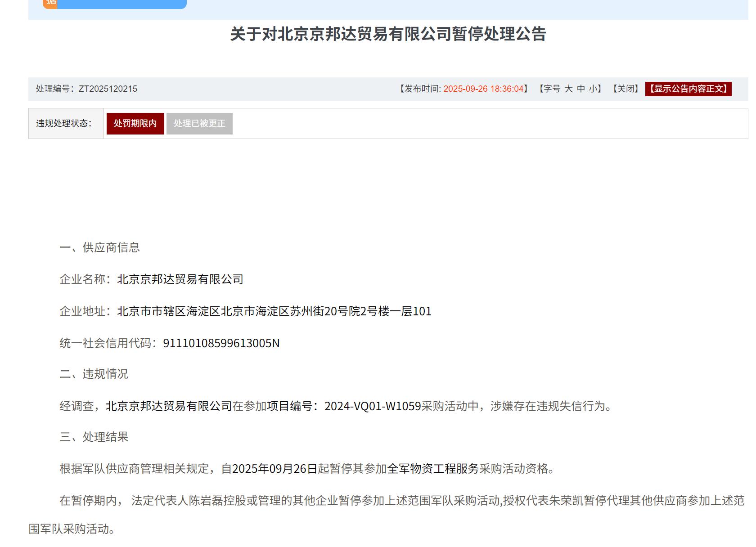Click the unified social credit code 91110108599613005N

(x=221, y=343)
